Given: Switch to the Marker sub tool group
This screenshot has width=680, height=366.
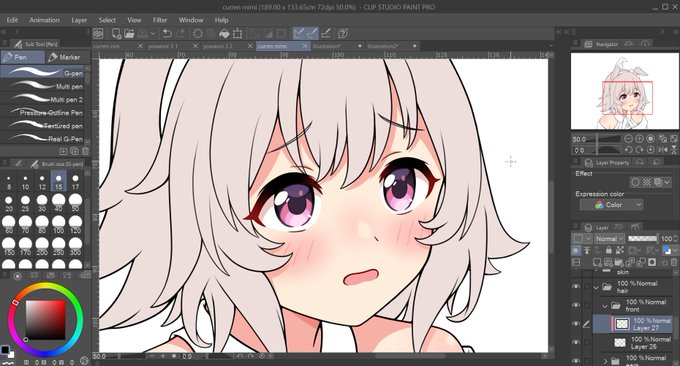Looking at the screenshot, I should [67, 57].
